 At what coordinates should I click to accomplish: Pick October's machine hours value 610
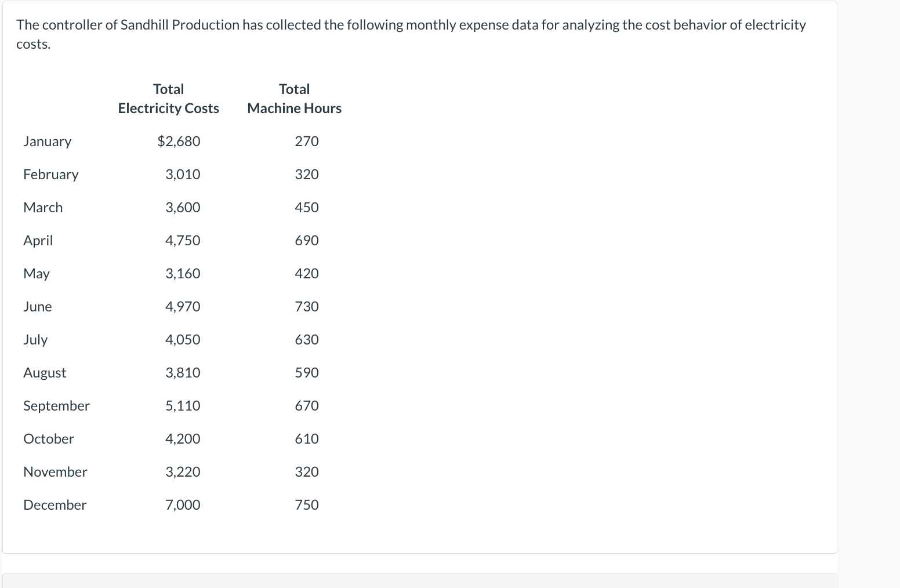(307, 439)
